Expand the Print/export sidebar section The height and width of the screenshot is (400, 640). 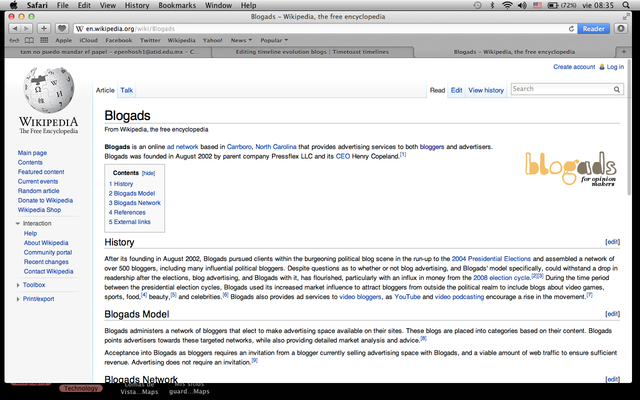tap(18, 299)
